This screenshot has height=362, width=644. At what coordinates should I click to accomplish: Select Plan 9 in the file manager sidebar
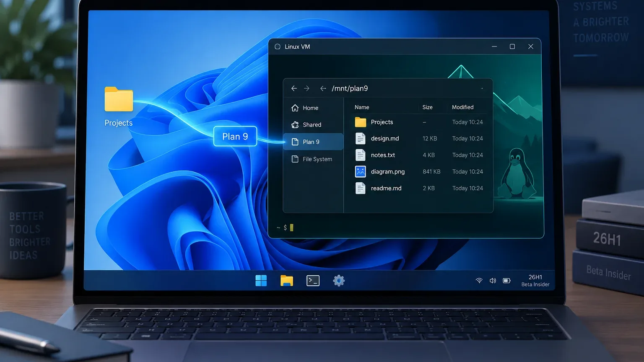click(313, 142)
